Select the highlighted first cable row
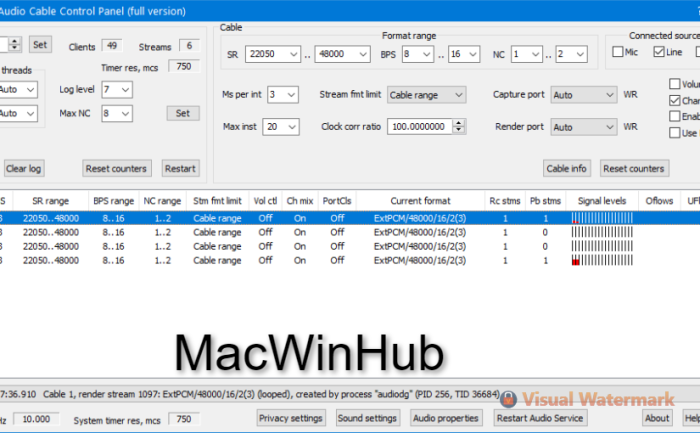The image size is (700, 433). click(350, 218)
